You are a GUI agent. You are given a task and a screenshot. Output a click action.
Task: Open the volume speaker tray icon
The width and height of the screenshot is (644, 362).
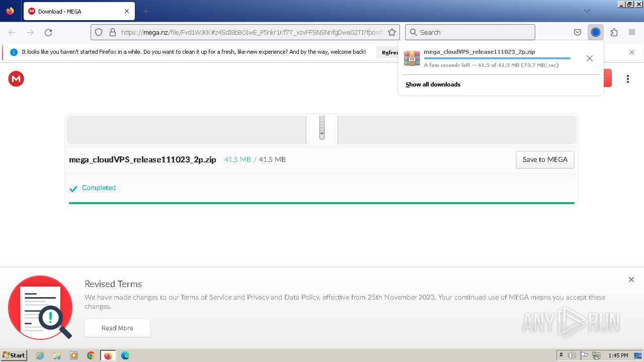click(572, 355)
